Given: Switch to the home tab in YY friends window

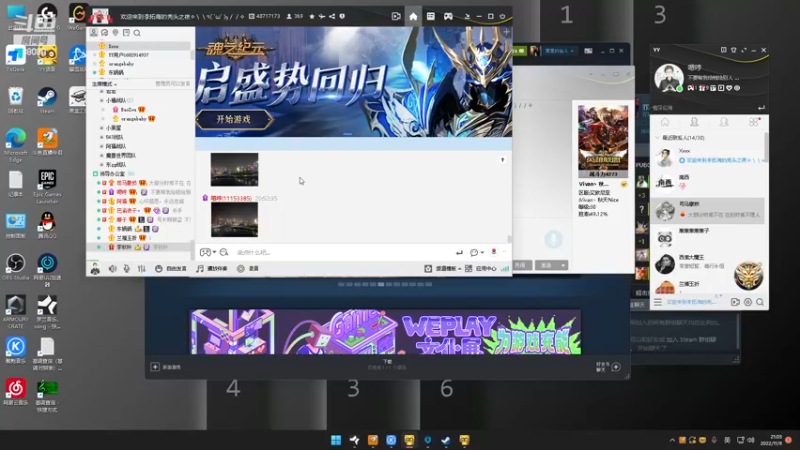Looking at the screenshot, I should tap(665, 122).
